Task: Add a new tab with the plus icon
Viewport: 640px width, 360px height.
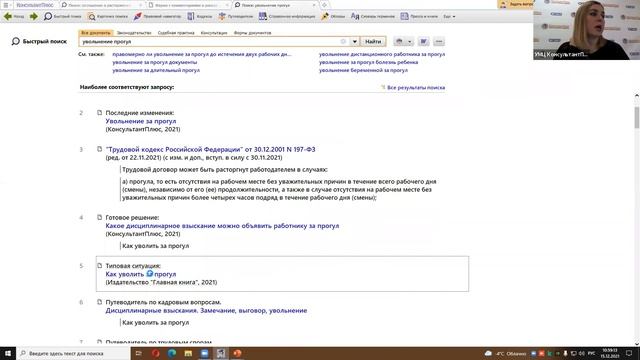Action: pyautogui.click(x=324, y=5)
